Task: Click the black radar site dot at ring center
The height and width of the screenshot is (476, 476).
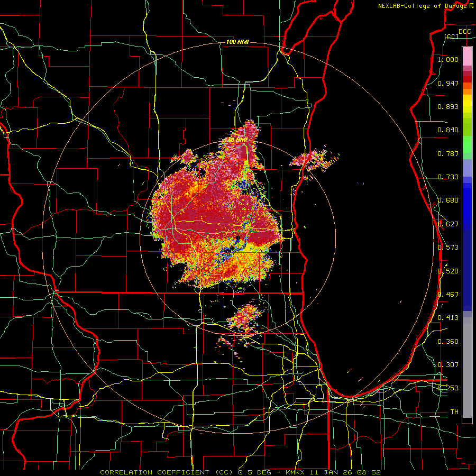Action: pyautogui.click(x=237, y=237)
